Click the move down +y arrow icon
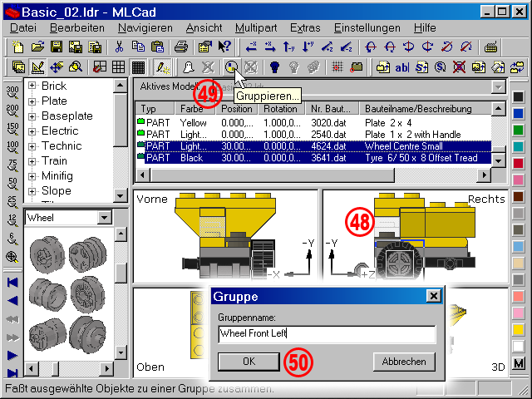This screenshot has width=532, height=399. [x=308, y=47]
